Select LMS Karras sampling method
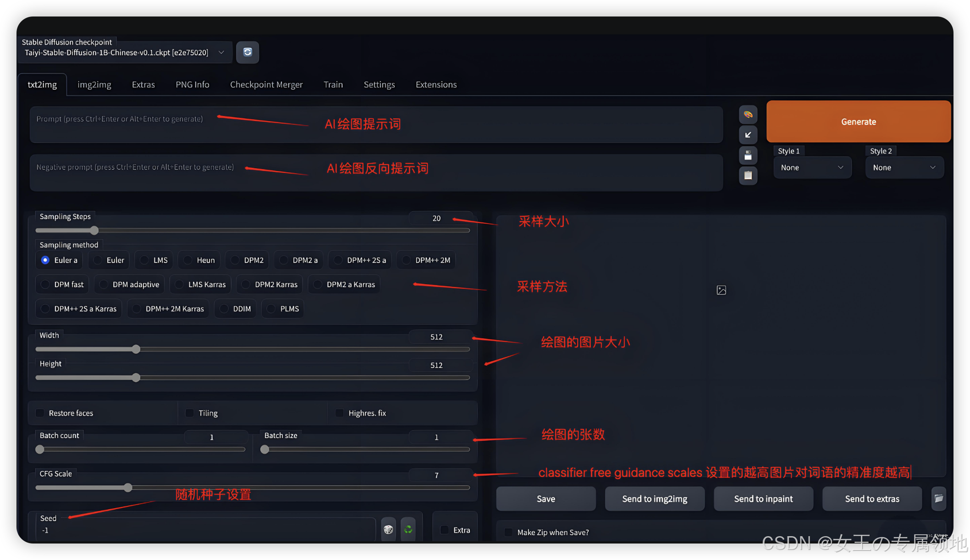The height and width of the screenshot is (560, 970). click(x=200, y=285)
